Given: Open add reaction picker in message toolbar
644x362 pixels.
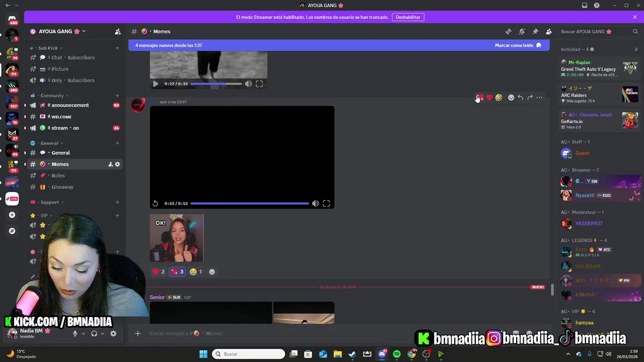Looking at the screenshot, I should point(511,98).
